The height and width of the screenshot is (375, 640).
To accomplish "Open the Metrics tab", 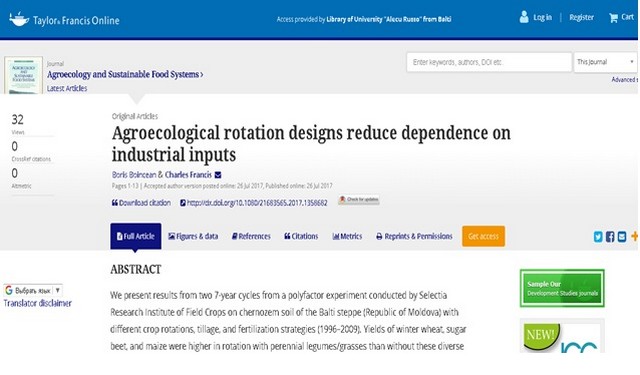I will pyautogui.click(x=347, y=236).
